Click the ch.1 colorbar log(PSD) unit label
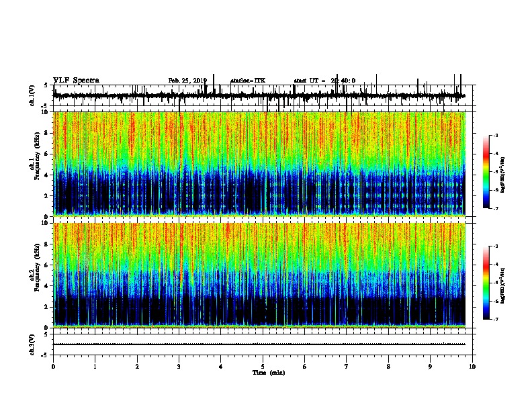 click(x=503, y=175)
